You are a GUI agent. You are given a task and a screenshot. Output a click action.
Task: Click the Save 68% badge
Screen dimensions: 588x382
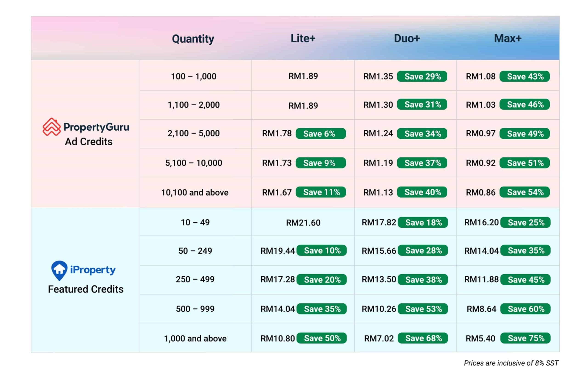point(423,338)
